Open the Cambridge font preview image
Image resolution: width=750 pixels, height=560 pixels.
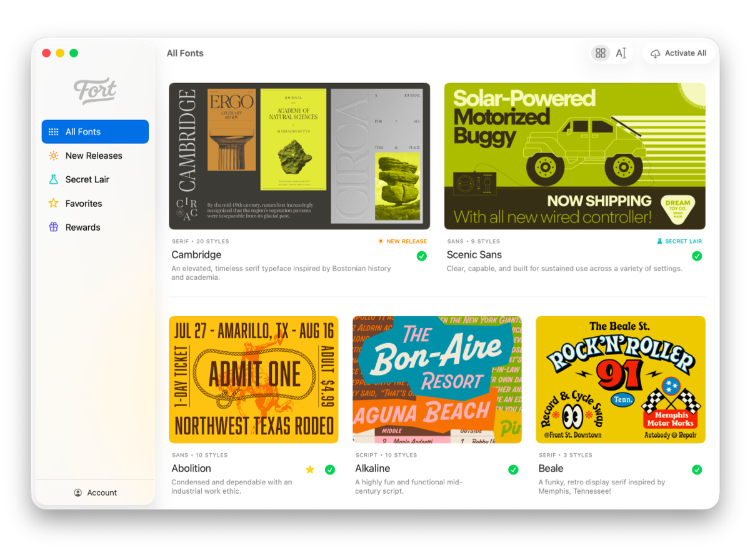tap(299, 156)
